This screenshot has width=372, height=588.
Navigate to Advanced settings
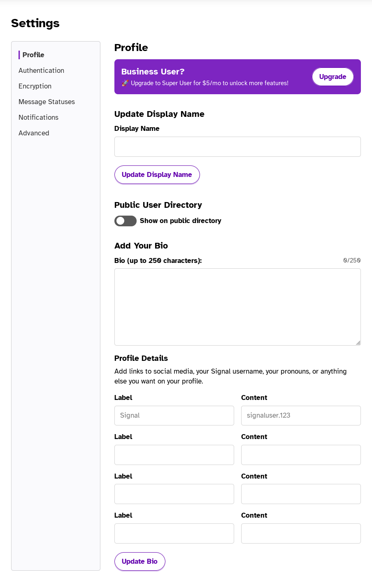[x=34, y=133]
